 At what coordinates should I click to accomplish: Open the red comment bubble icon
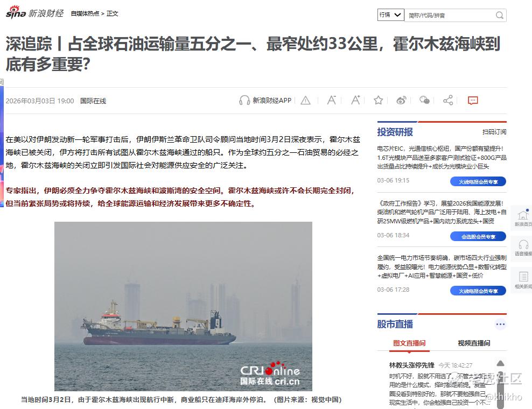tap(473, 101)
